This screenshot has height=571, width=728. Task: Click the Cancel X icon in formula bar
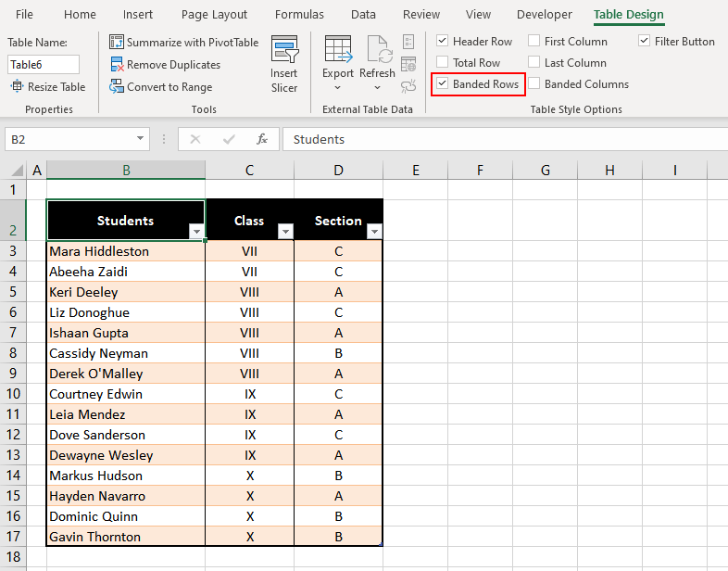tap(195, 139)
